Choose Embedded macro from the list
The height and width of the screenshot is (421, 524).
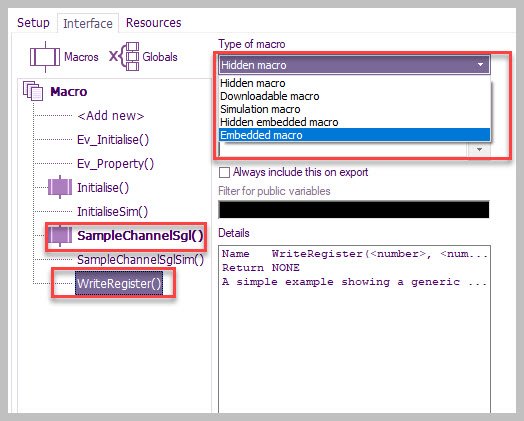click(x=354, y=135)
